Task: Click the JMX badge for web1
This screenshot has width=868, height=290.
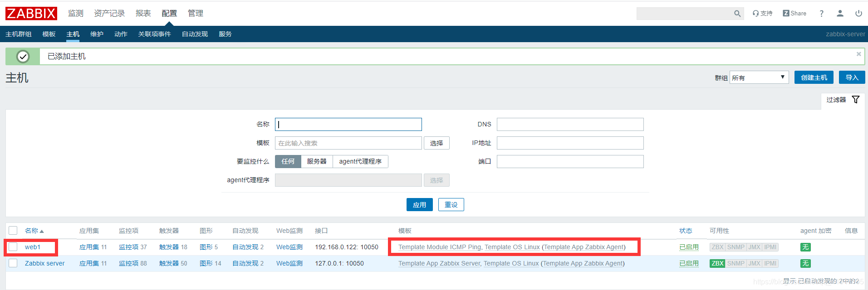Action: [x=754, y=247]
